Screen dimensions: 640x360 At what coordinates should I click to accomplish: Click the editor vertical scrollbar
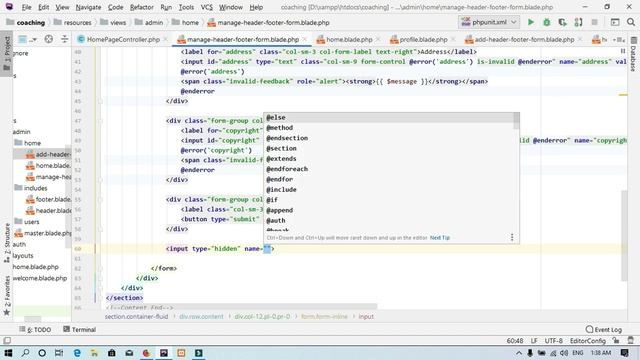click(x=624, y=235)
